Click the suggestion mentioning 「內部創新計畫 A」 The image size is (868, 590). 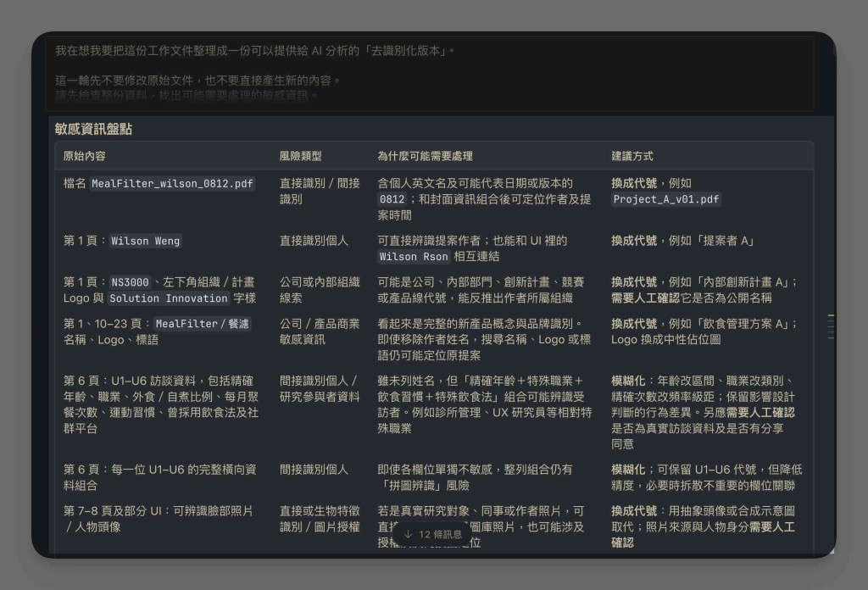coord(704,290)
